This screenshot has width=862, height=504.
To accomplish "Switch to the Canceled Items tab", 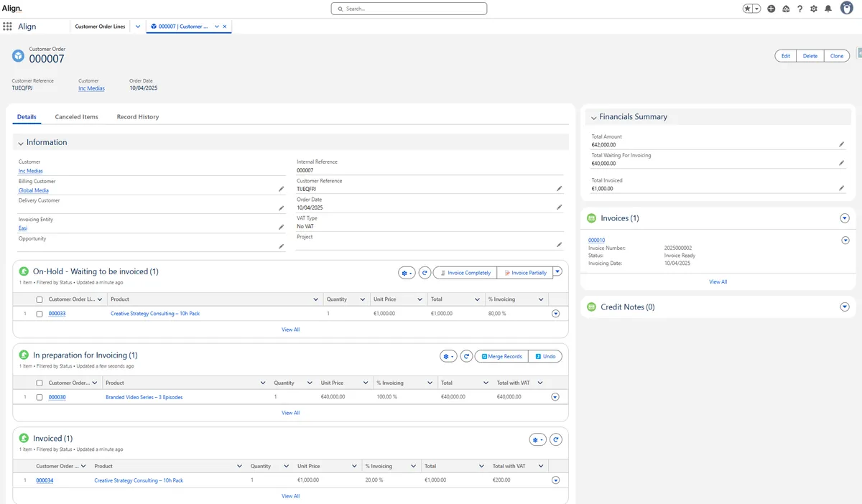I will pos(77,117).
